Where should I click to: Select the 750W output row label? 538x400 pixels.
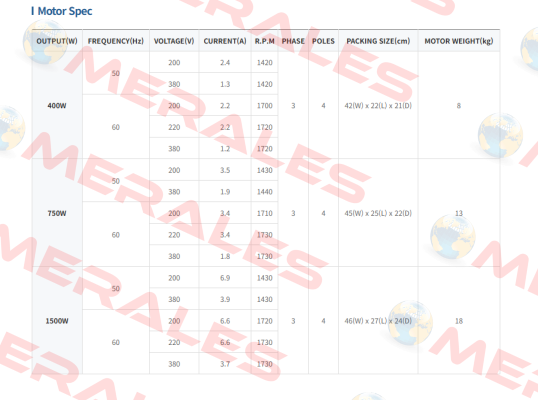click(x=57, y=213)
